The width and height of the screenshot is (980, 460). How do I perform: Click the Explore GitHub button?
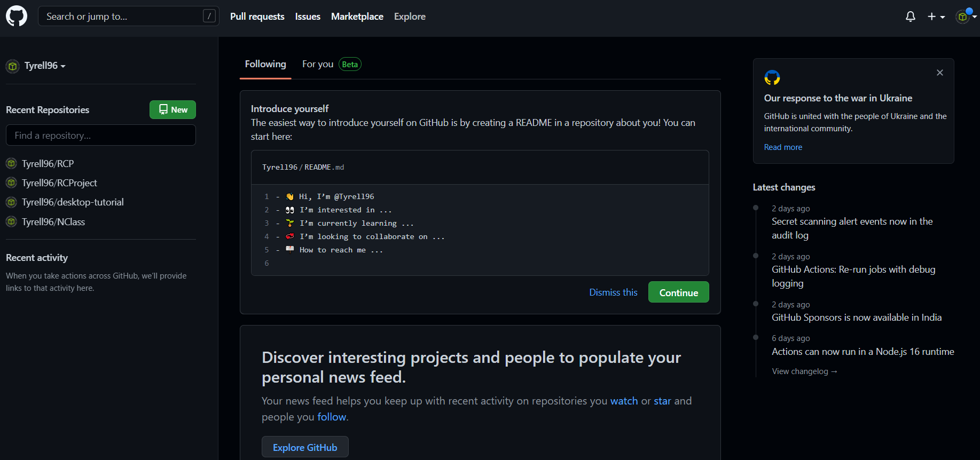[x=305, y=447]
